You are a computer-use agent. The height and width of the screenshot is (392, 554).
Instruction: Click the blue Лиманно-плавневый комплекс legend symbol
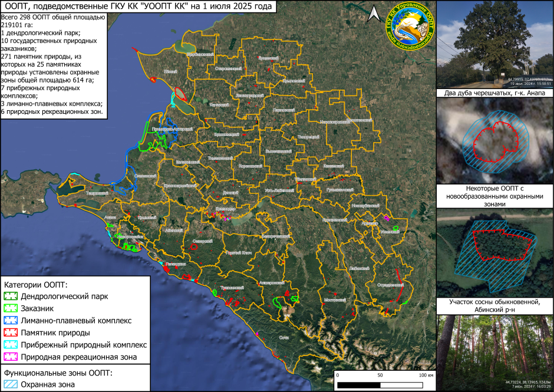[x=11, y=321]
